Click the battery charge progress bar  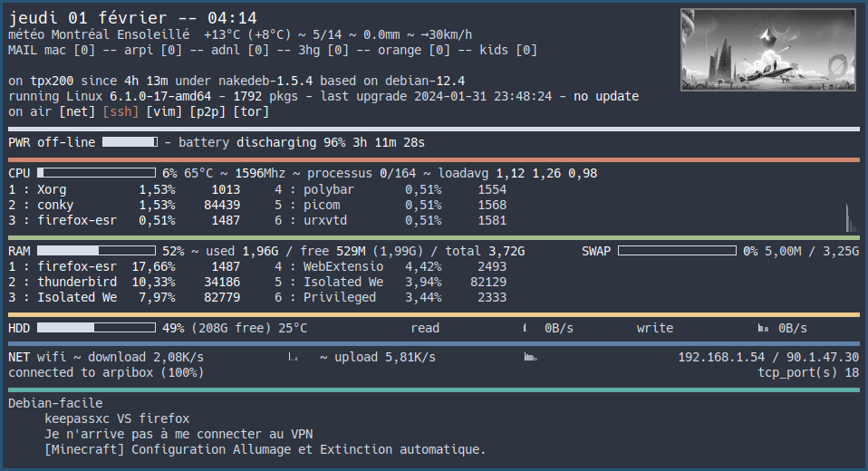(130, 142)
